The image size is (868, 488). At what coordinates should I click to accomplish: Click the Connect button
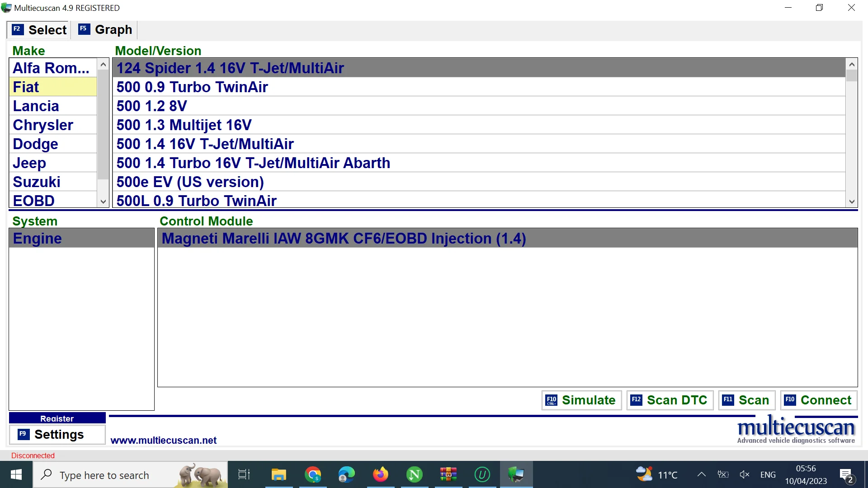coord(819,400)
